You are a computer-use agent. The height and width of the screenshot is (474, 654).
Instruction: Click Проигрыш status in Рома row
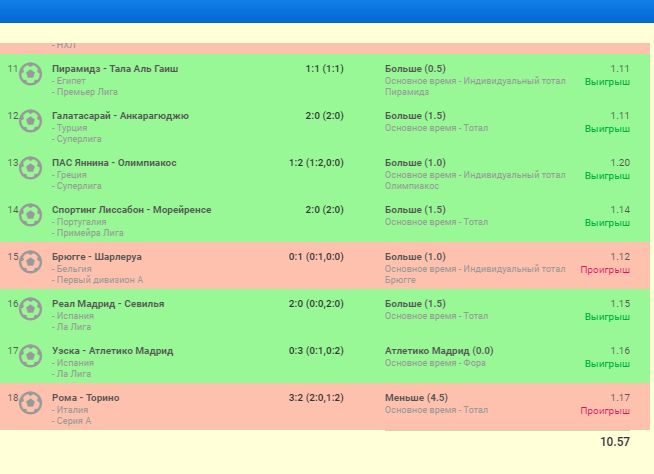(605, 411)
